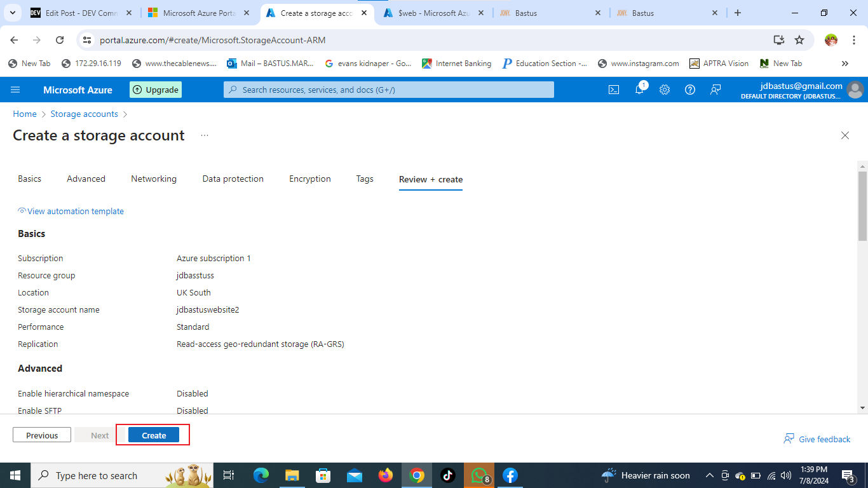Switch to the Data protection tab

(x=233, y=179)
